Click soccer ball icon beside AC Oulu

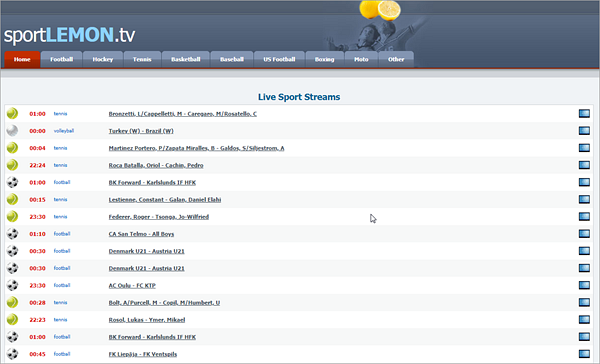[12, 286]
